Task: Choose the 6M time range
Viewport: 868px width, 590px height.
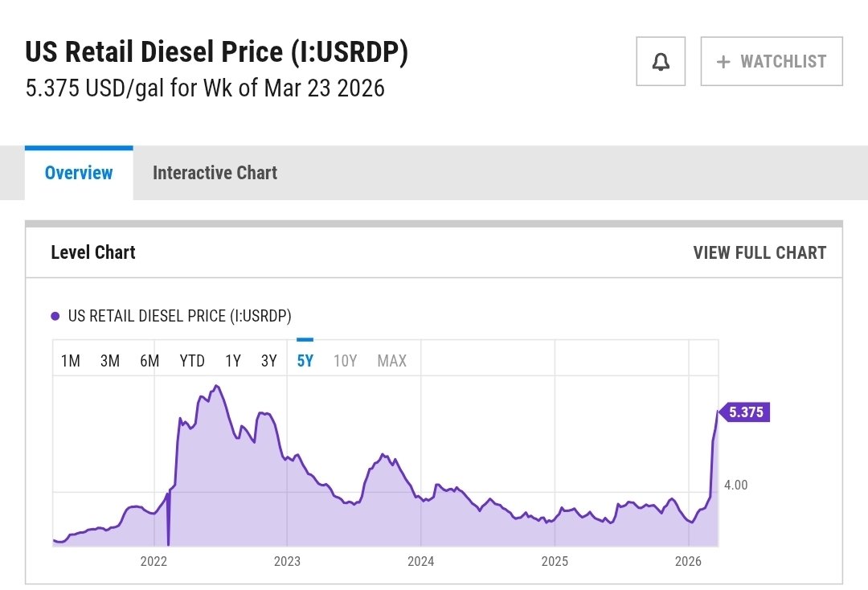Action: (x=149, y=361)
